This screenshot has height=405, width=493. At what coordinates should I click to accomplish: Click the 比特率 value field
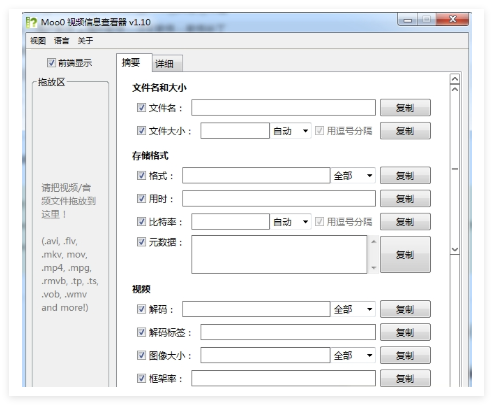click(230, 222)
